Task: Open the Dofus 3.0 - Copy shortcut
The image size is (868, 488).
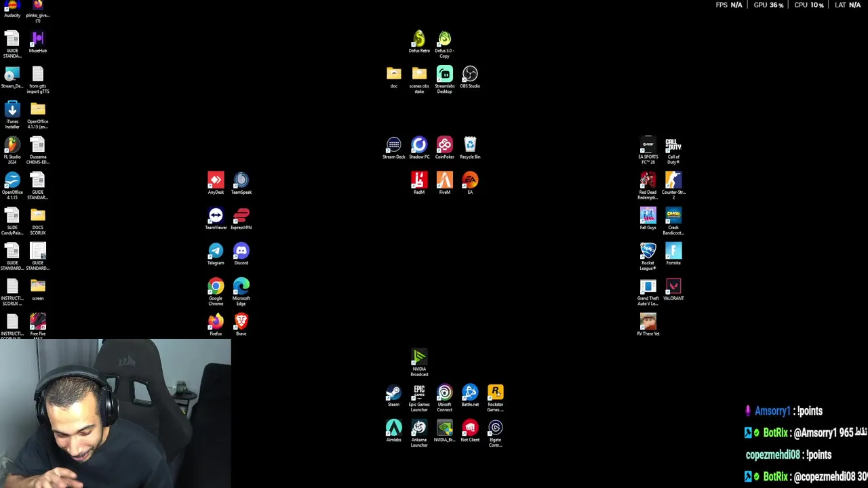Action: [x=445, y=45]
